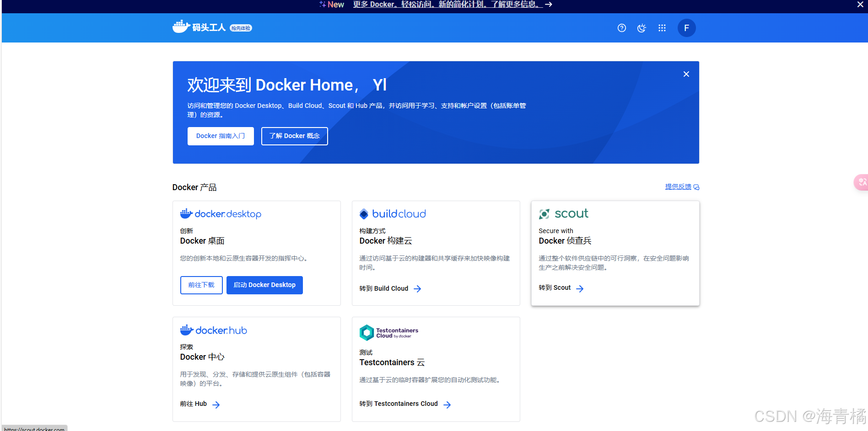
Task: Open the 前往 Hub link
Action: pos(193,404)
